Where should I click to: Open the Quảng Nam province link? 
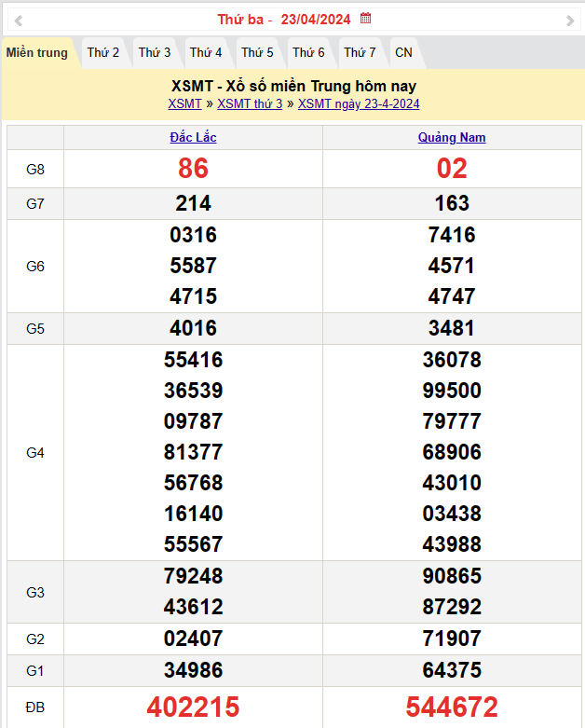pyautogui.click(x=452, y=138)
